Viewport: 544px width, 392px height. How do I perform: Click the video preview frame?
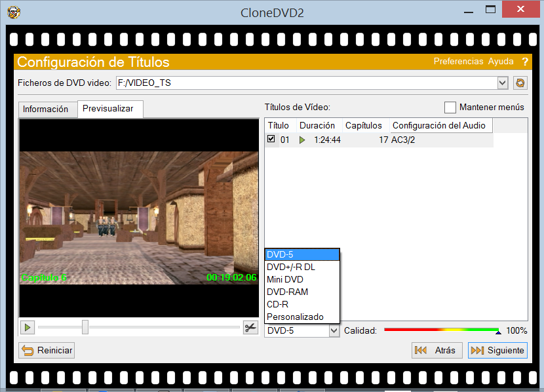[139, 218]
